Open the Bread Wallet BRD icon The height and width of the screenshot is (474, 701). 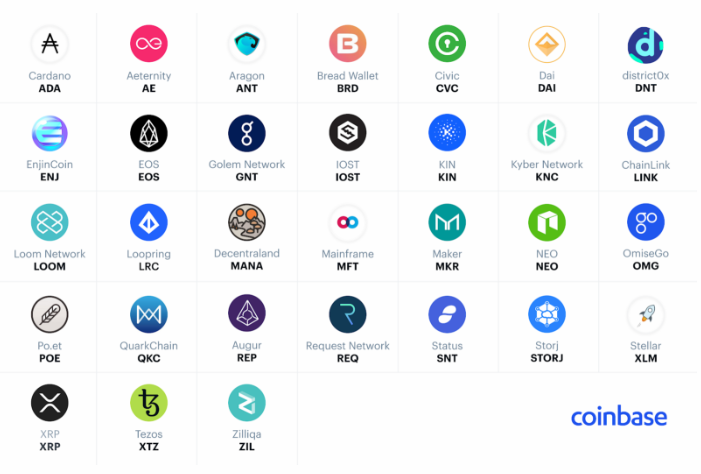point(348,43)
